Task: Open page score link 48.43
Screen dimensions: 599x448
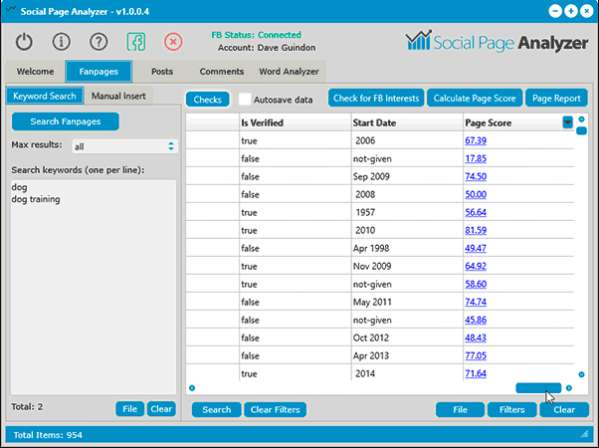Action: [476, 338]
